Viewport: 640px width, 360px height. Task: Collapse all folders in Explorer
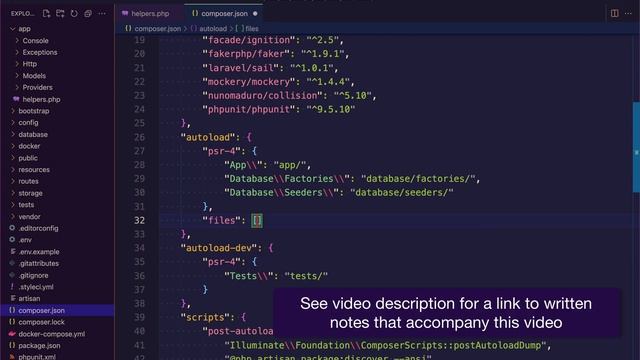(88, 13)
